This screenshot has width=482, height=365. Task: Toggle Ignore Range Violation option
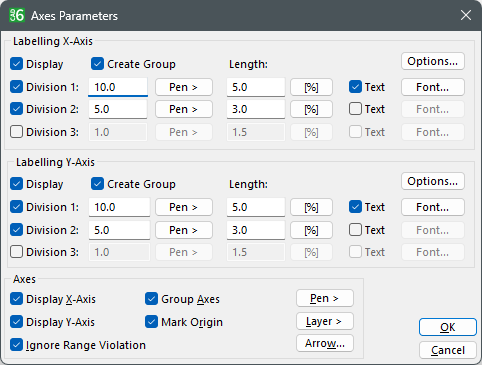coord(16,345)
